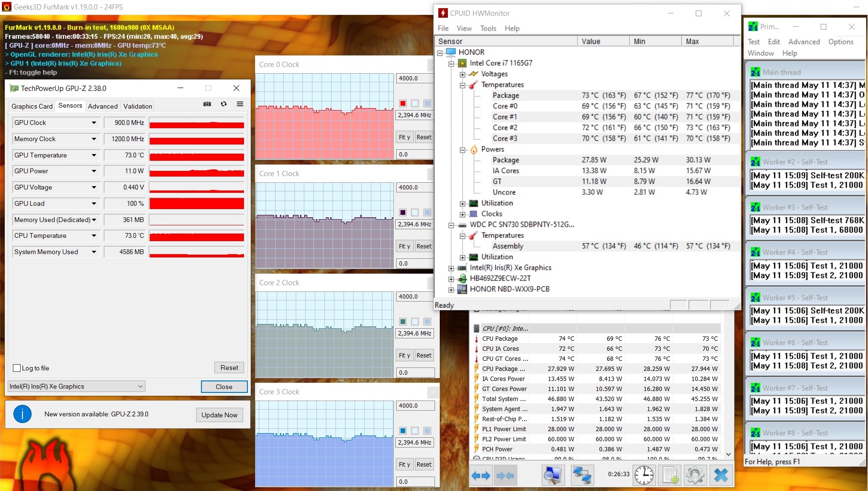Click the teal color swatch of Core 2 Clock
This screenshot has height=491, width=868.
tap(403, 322)
